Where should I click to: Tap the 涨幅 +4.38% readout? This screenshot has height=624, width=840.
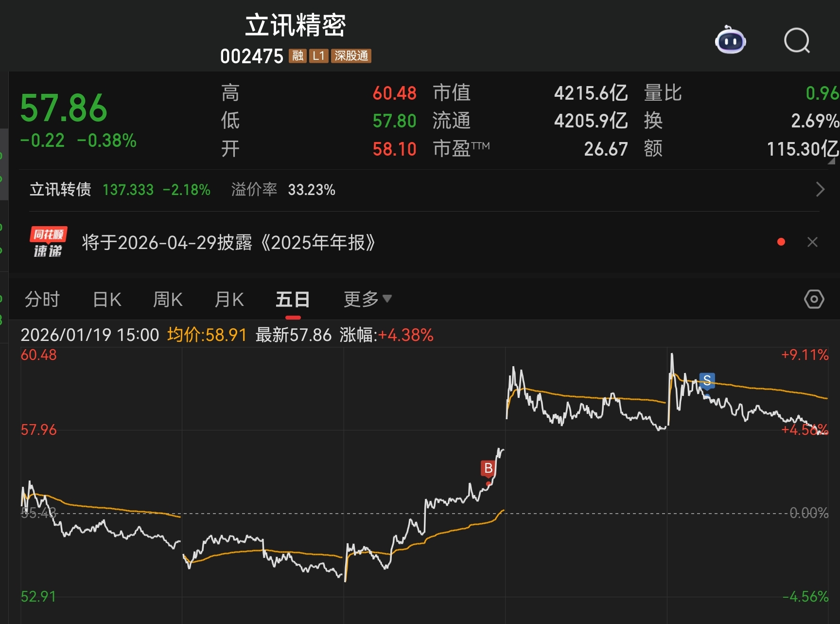pyautogui.click(x=386, y=335)
